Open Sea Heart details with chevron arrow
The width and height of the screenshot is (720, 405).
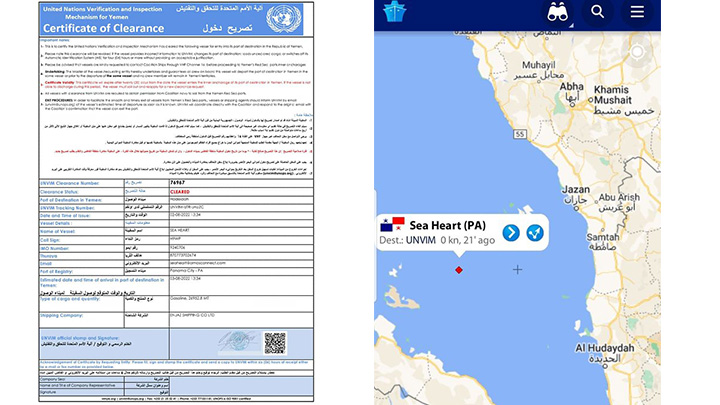(511, 233)
